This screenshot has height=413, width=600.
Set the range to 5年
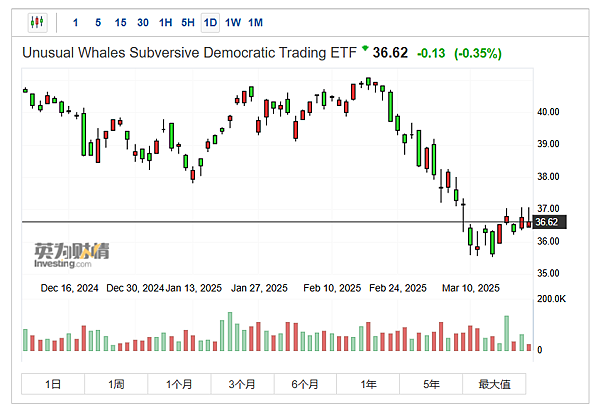[431, 384]
